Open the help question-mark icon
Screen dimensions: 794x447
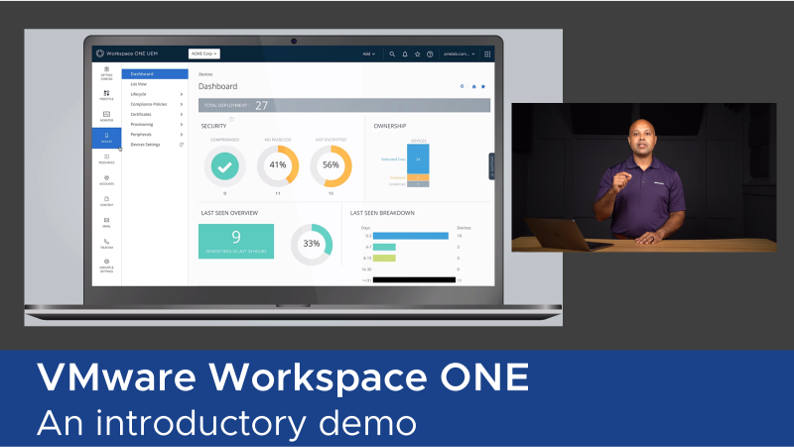(430, 54)
